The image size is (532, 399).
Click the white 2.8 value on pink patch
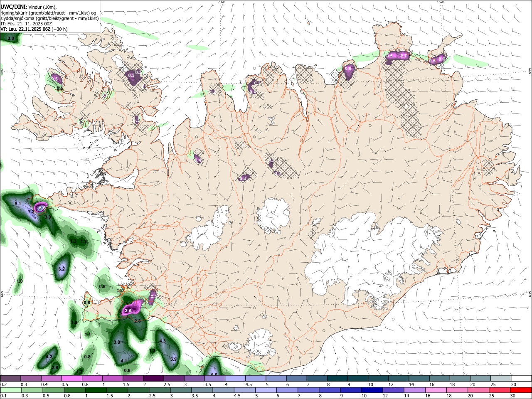[x=128, y=310]
